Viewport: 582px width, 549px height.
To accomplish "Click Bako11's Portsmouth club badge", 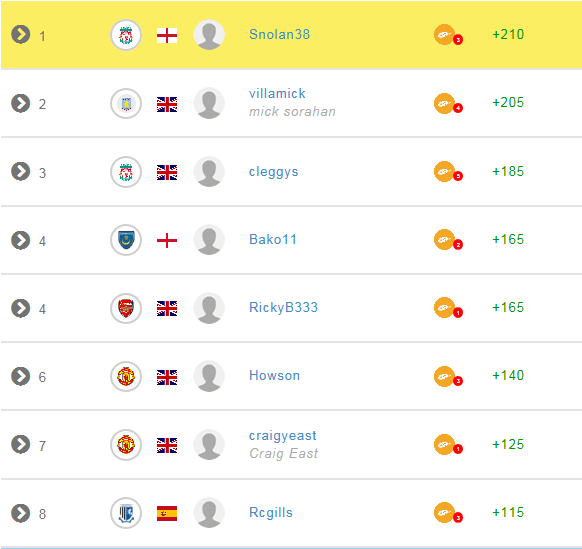I will pos(126,240).
